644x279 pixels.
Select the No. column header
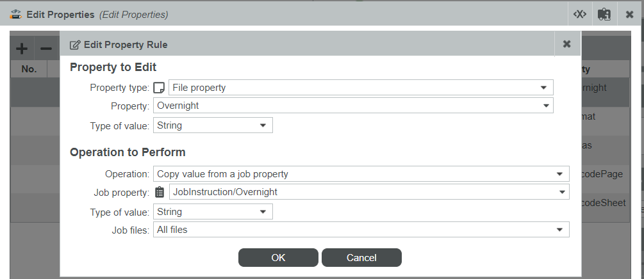(29, 69)
